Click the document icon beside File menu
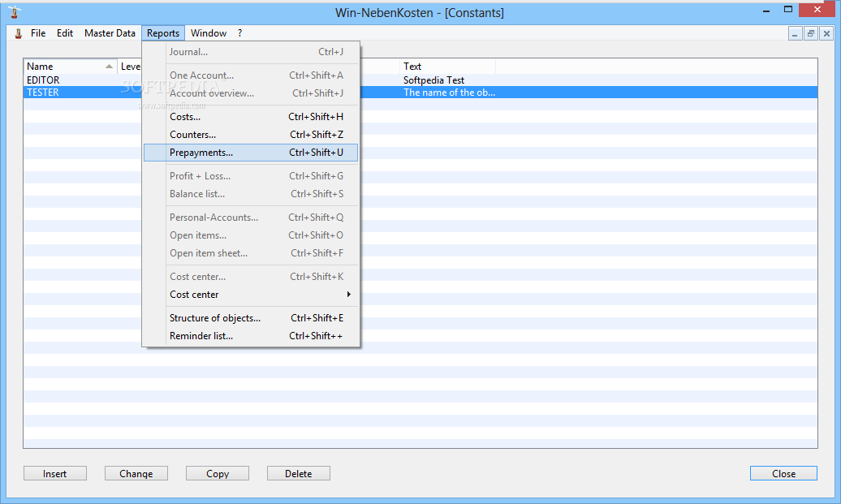This screenshot has width=841, height=504. pos(18,33)
